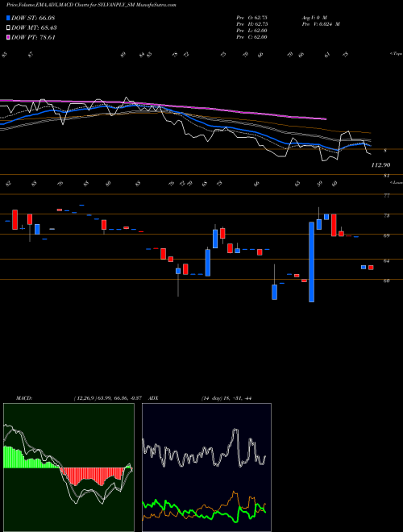Screen dimensions: 403x532
Task: Click the 'Pre H: 62.75' high value
Action: tap(252, 24)
